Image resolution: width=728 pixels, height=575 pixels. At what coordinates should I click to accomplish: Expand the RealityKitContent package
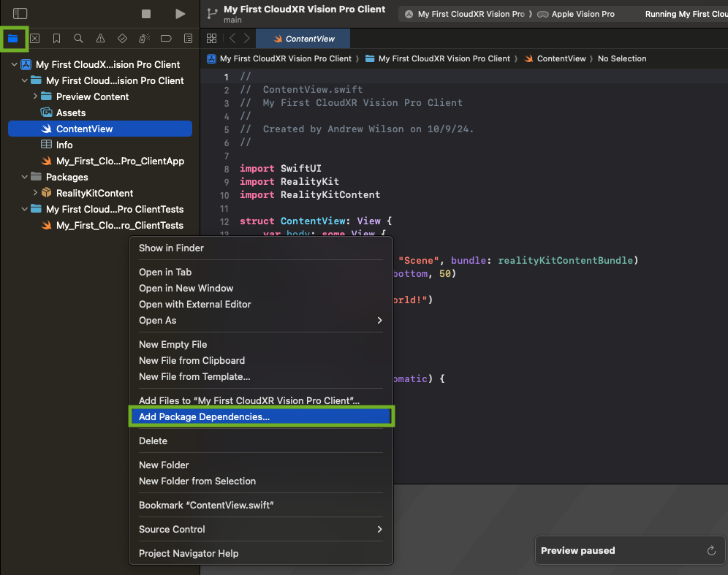point(35,193)
